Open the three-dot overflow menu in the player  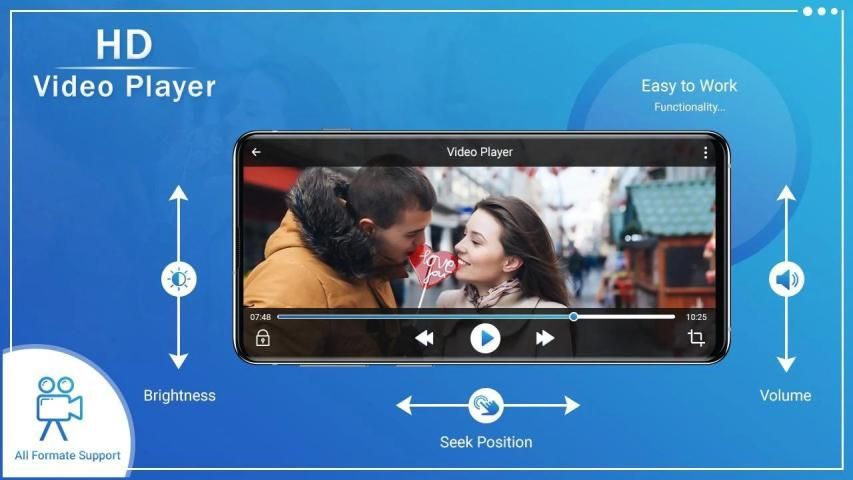[x=705, y=152]
